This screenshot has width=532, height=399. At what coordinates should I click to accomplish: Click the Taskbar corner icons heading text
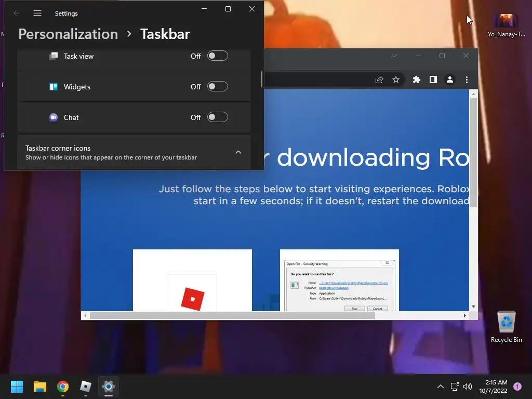point(58,148)
